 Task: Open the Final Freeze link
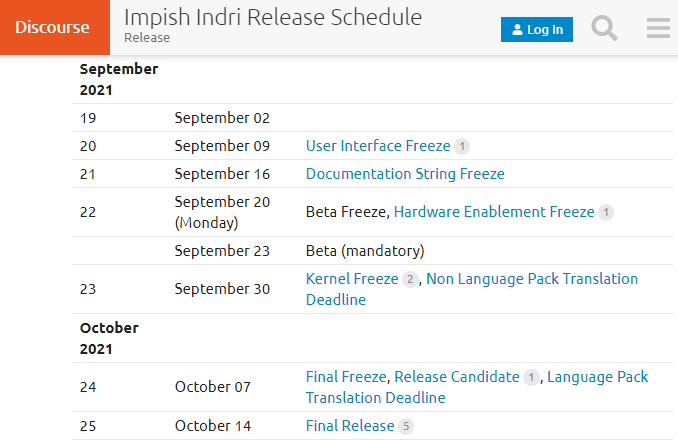click(346, 377)
